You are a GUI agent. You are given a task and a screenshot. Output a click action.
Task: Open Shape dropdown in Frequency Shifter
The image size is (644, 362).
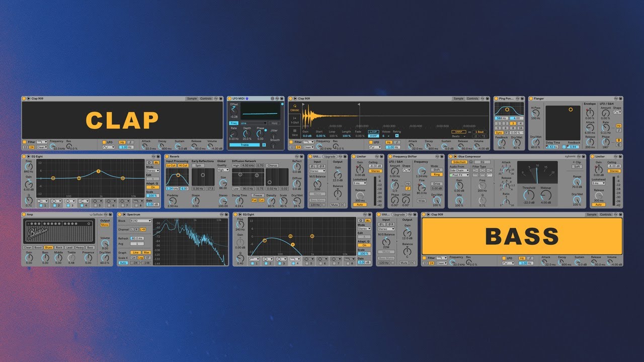point(406,170)
